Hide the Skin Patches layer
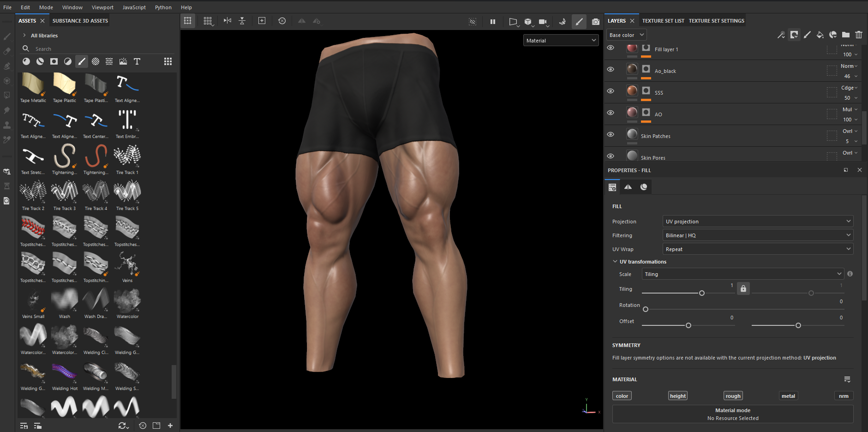 point(611,134)
